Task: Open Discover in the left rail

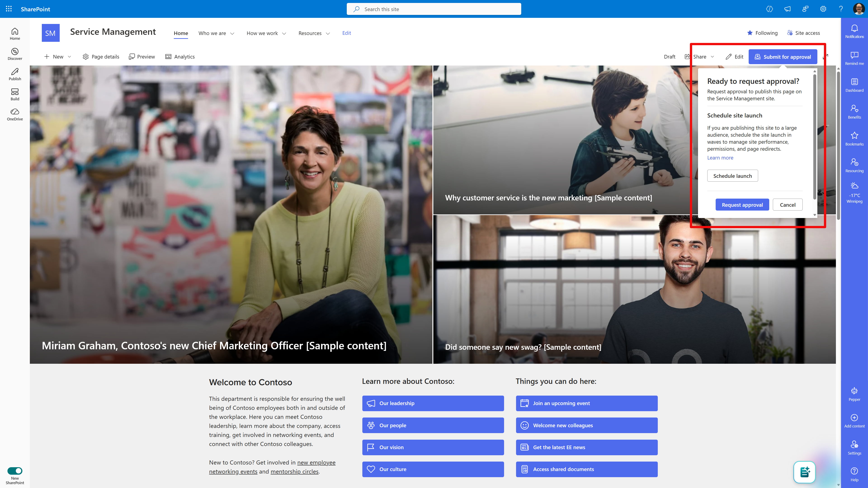Action: [x=15, y=54]
